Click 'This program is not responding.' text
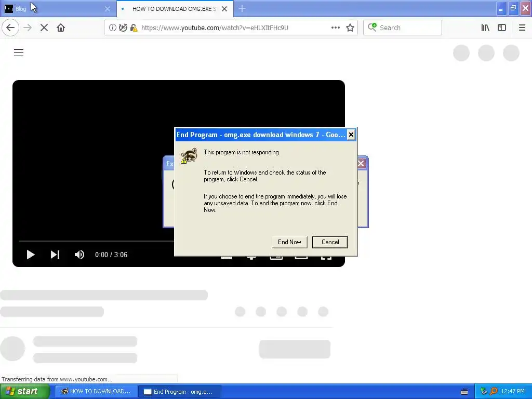Image resolution: width=532 pixels, height=399 pixels. pyautogui.click(x=242, y=152)
